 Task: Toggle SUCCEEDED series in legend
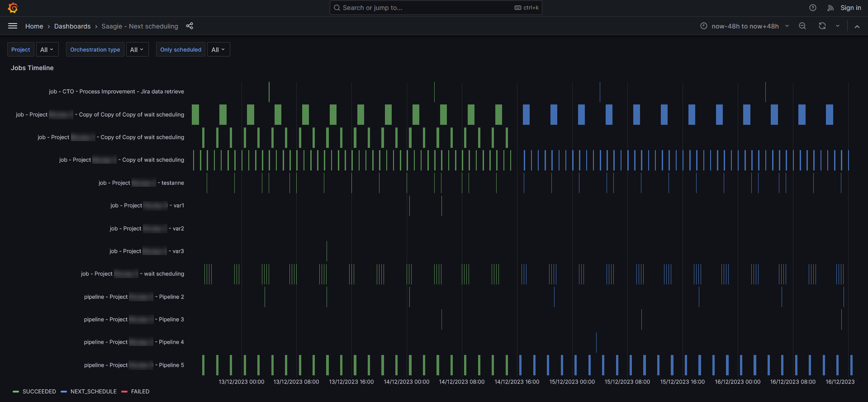coord(39,392)
